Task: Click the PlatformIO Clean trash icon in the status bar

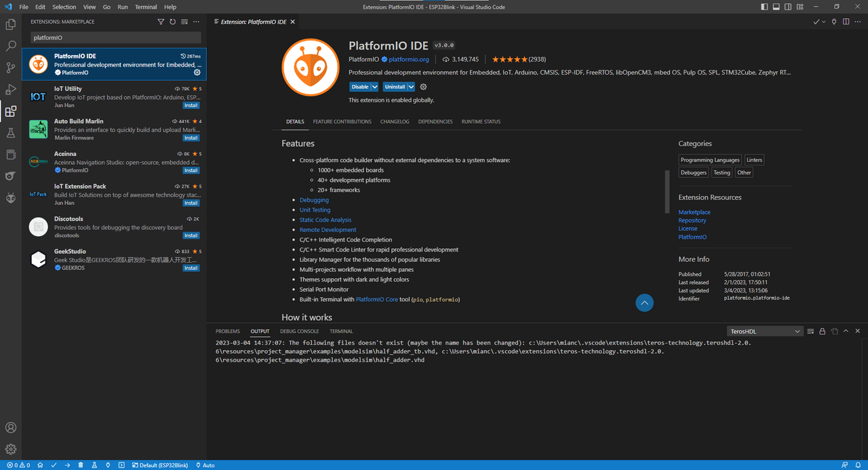Action: click(x=81, y=465)
